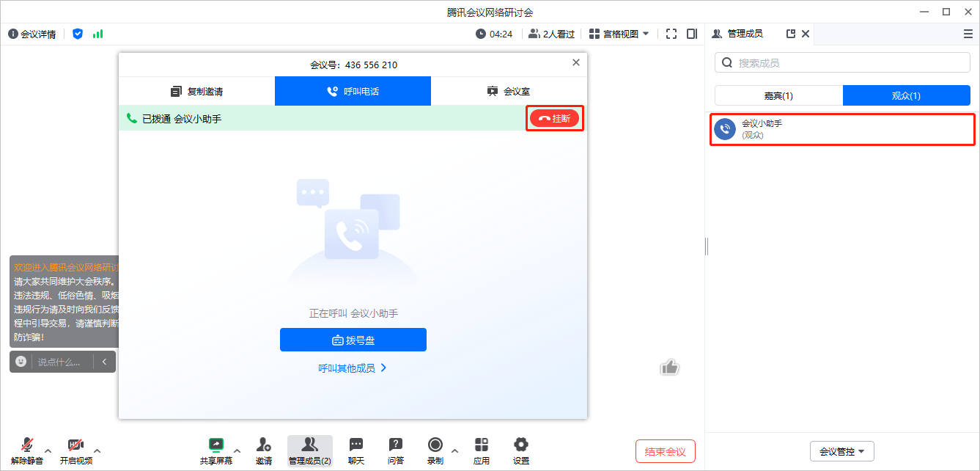Expand audio options next to 解除静音
The height and width of the screenshot is (471, 980).
click(48, 450)
